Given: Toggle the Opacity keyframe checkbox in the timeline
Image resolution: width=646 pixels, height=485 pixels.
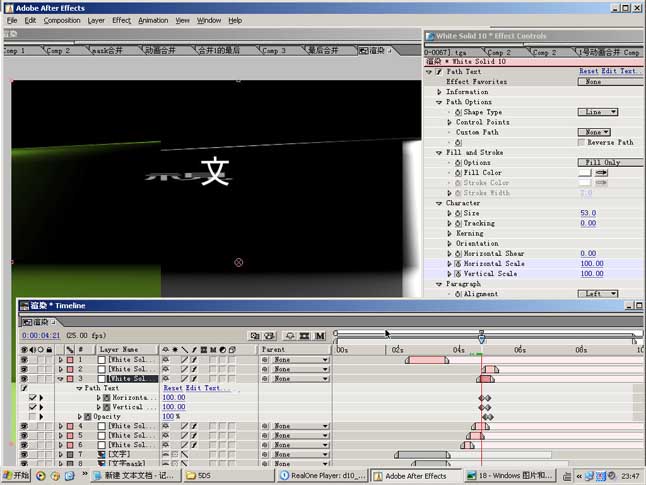Looking at the screenshot, I should 33,417.
